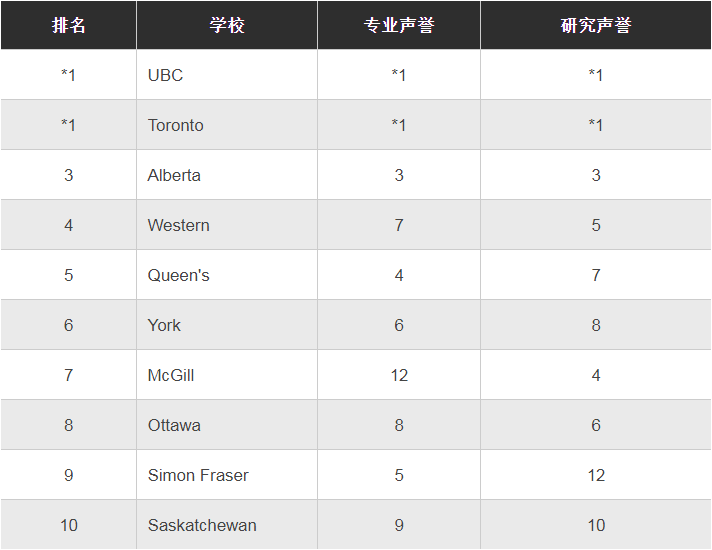Click Western's professional reputation value 7

399,225
